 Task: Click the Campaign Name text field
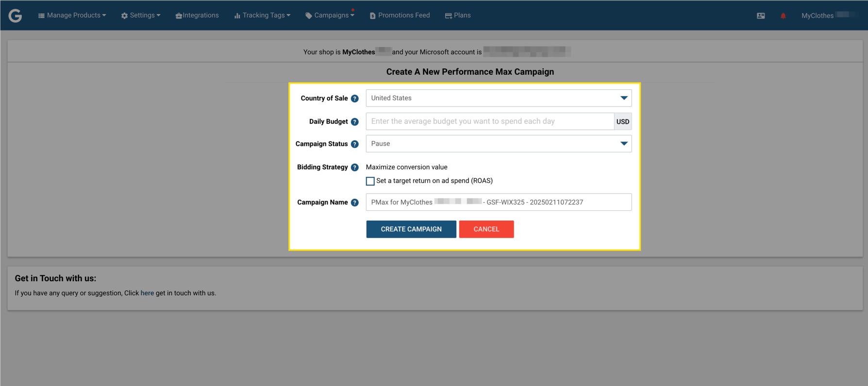click(499, 202)
